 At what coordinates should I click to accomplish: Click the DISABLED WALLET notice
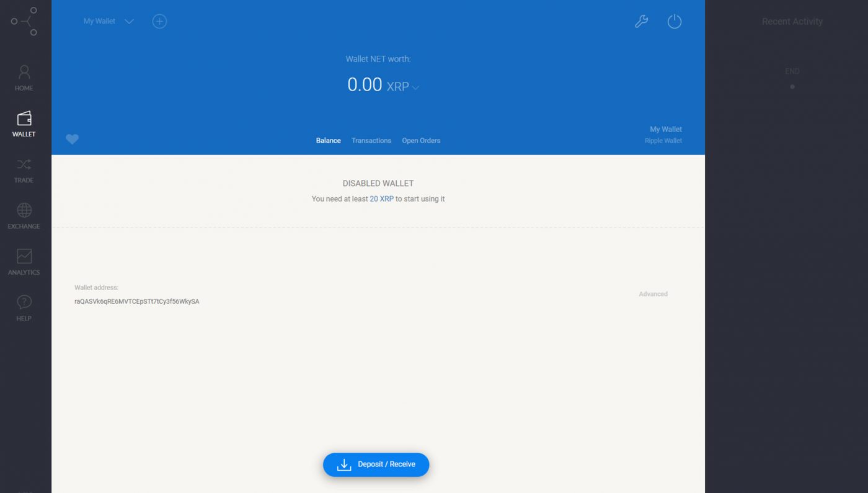pos(378,184)
